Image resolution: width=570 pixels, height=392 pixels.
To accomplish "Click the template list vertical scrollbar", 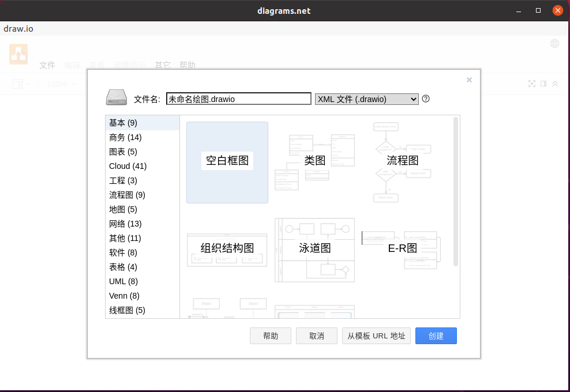I will (456, 192).
